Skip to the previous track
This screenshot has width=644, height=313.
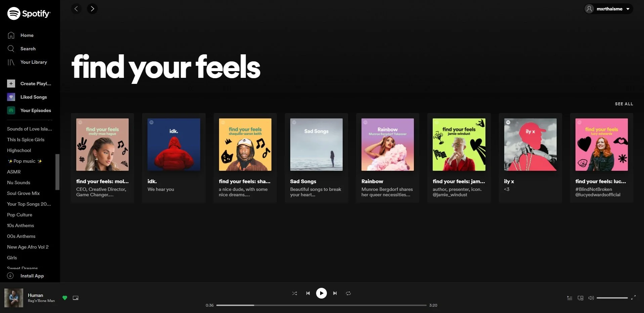[308, 293]
